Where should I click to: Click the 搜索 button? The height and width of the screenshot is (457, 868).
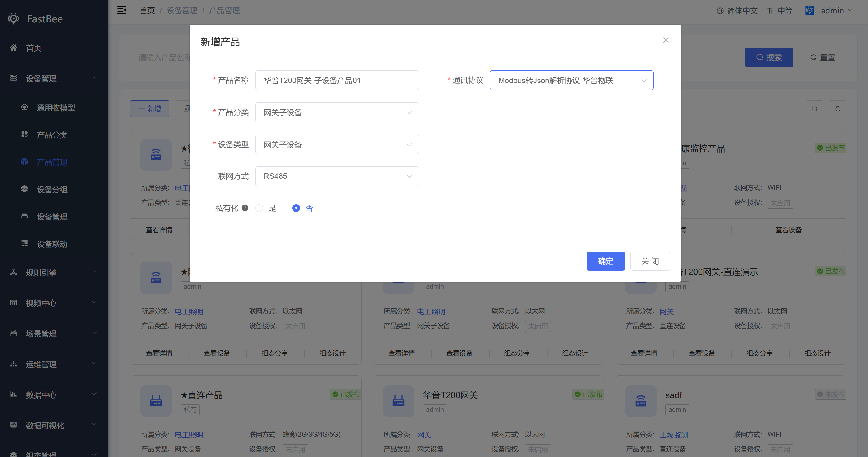[769, 57]
